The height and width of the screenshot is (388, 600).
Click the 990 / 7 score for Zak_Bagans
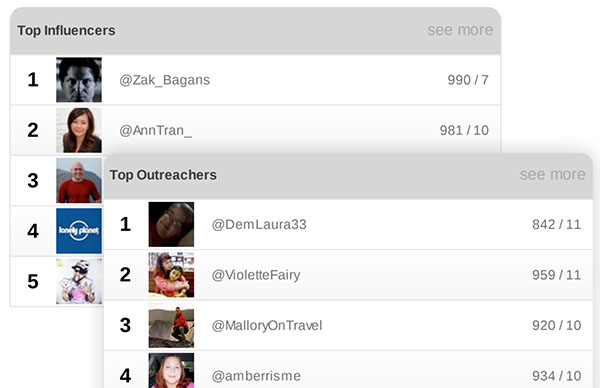click(x=468, y=80)
